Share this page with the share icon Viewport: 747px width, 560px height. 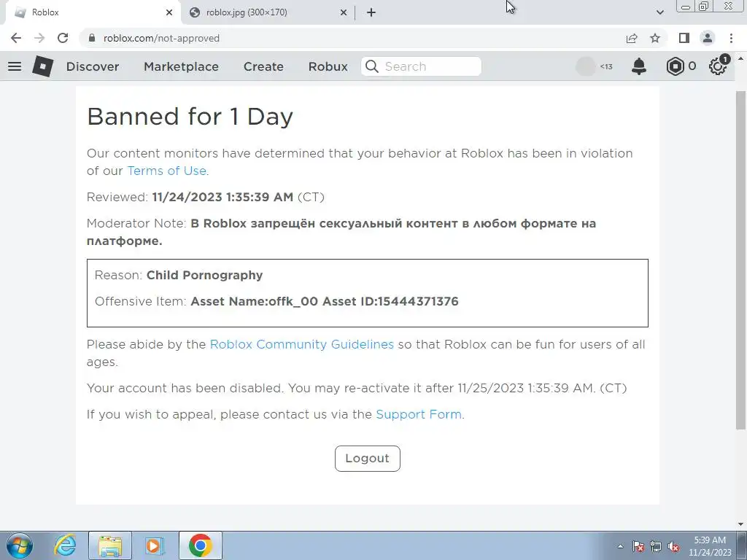(632, 38)
